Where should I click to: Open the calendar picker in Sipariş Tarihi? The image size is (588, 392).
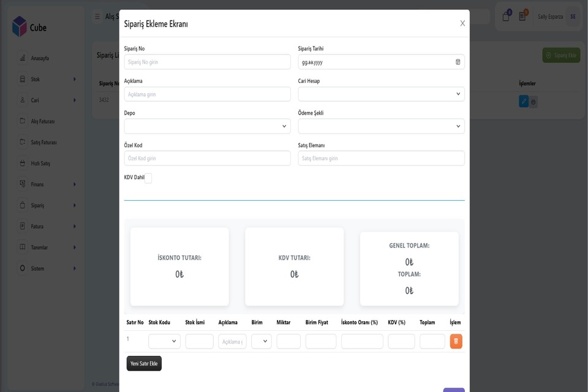(x=458, y=62)
